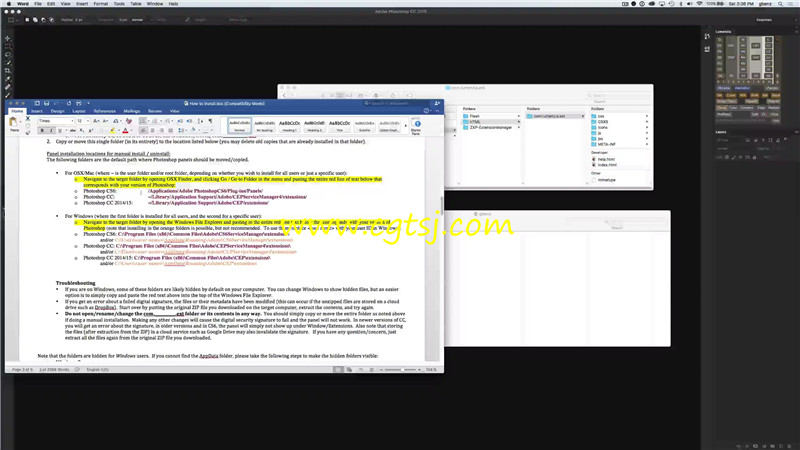The height and width of the screenshot is (450, 800).
Task: Click the Clear Formatting icon in Word
Action: point(129,121)
